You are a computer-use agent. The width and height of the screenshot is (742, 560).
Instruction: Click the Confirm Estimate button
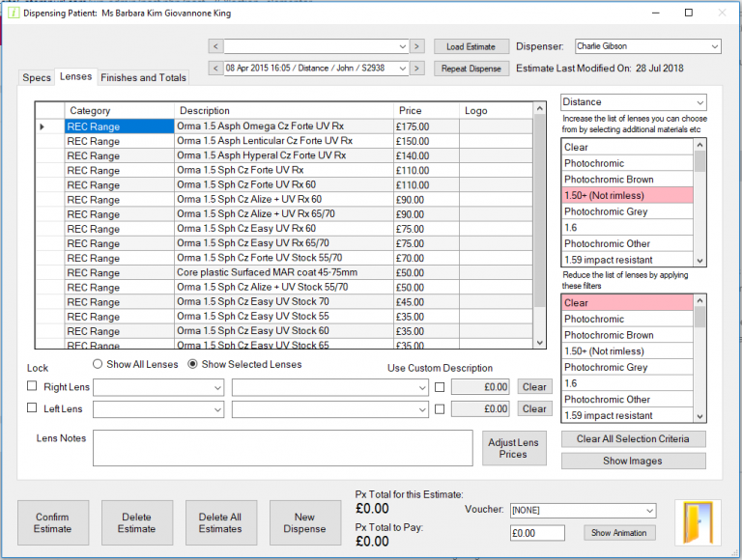tap(52, 522)
